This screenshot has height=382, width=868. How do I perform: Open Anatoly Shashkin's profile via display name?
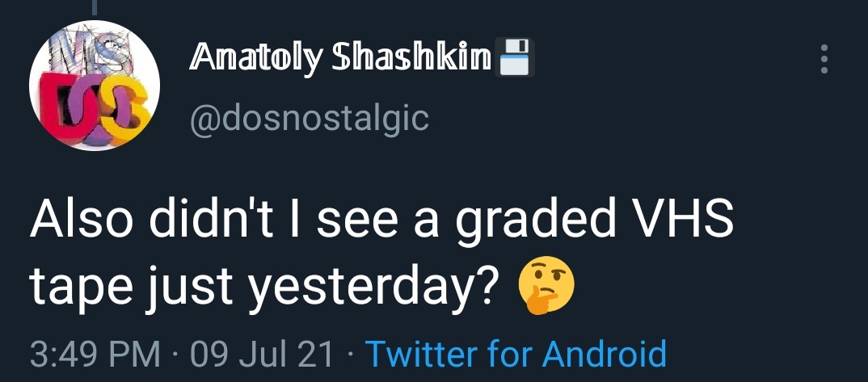pyautogui.click(x=340, y=58)
